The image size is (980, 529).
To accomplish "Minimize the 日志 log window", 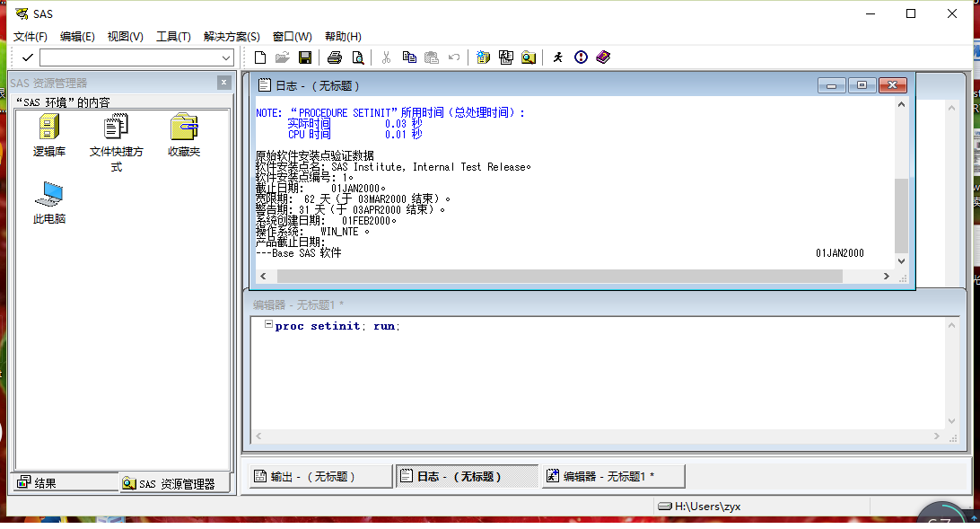I will click(x=831, y=85).
